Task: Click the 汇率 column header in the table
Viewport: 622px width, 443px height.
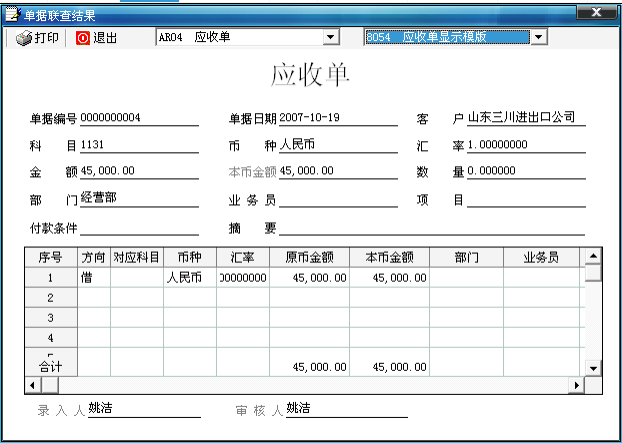Action: (x=243, y=258)
